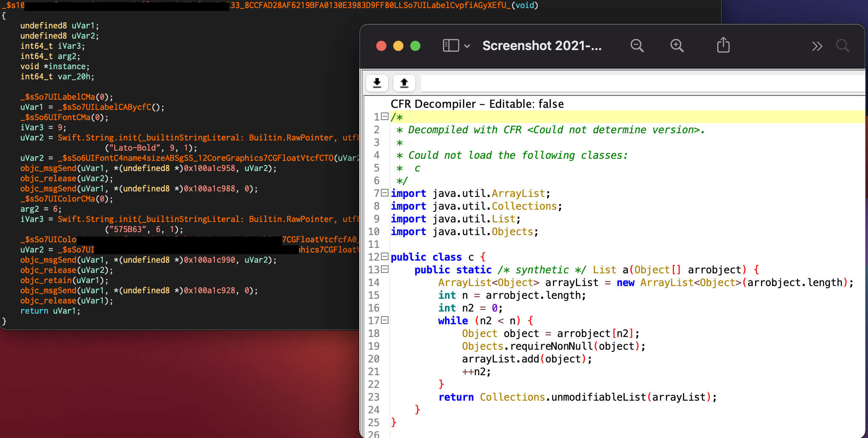Click '"575B63"' string in disassembler window

[x=127, y=230]
